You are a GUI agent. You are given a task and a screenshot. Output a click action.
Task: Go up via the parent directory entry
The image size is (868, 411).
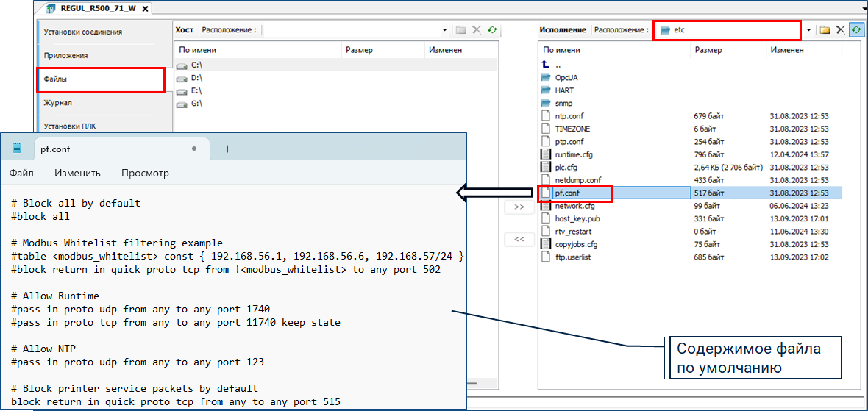point(558,65)
